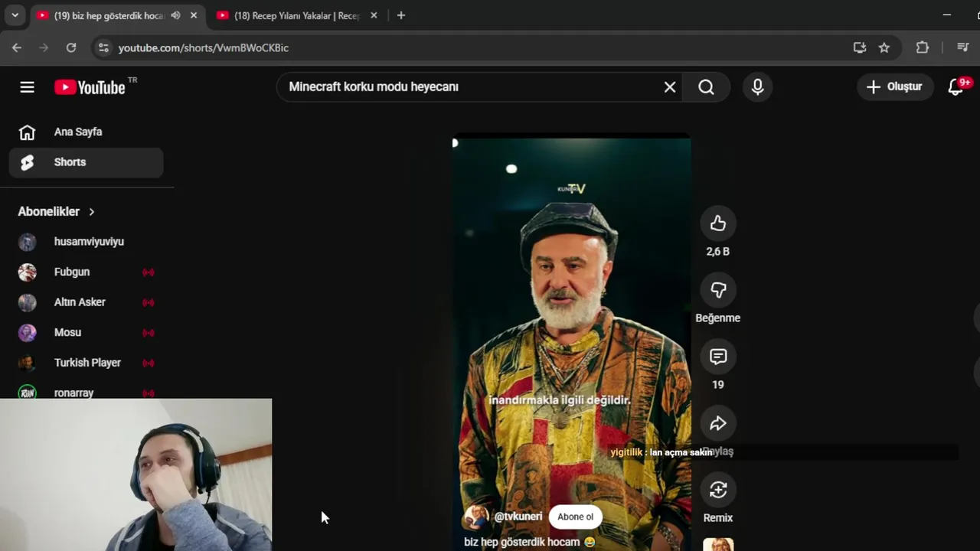Click the Fubgun channel avatar
The width and height of the screenshot is (980, 551).
(28, 272)
